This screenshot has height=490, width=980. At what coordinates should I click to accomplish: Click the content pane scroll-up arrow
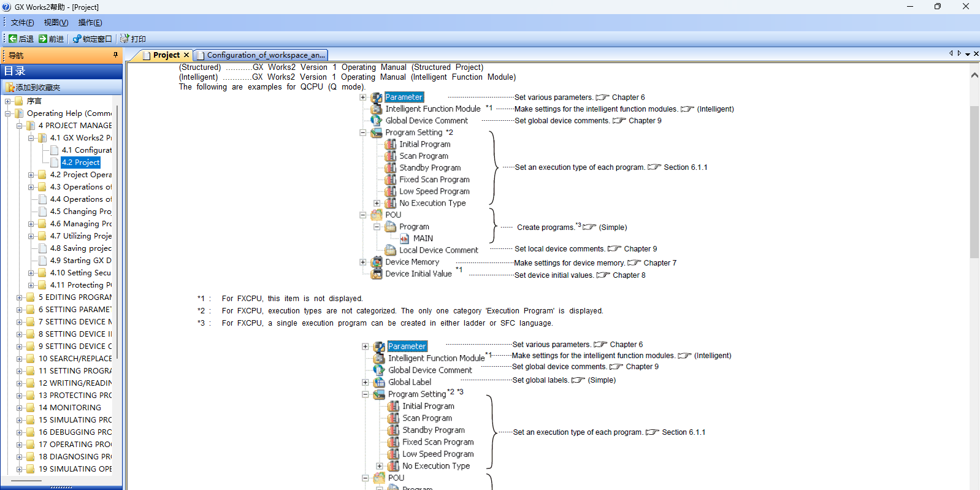974,75
